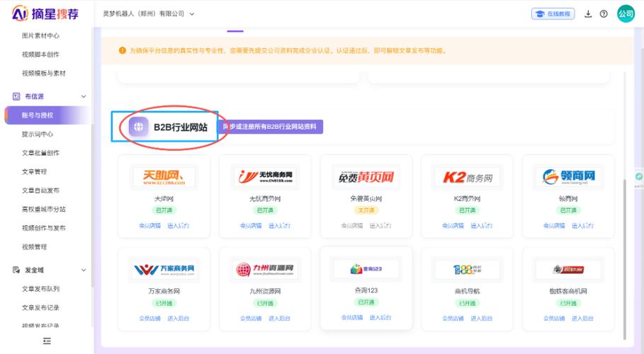Click the 九州资源网 name label
Screen dimensions: 644x354
[x=265, y=291]
